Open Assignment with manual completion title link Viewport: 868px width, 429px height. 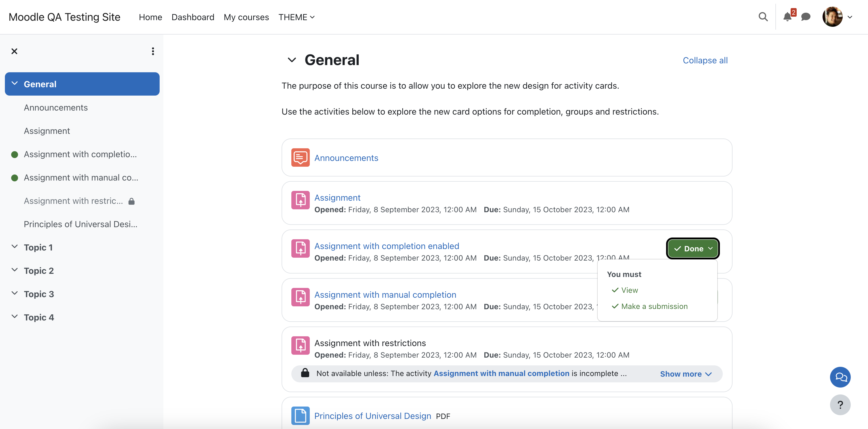385,295
